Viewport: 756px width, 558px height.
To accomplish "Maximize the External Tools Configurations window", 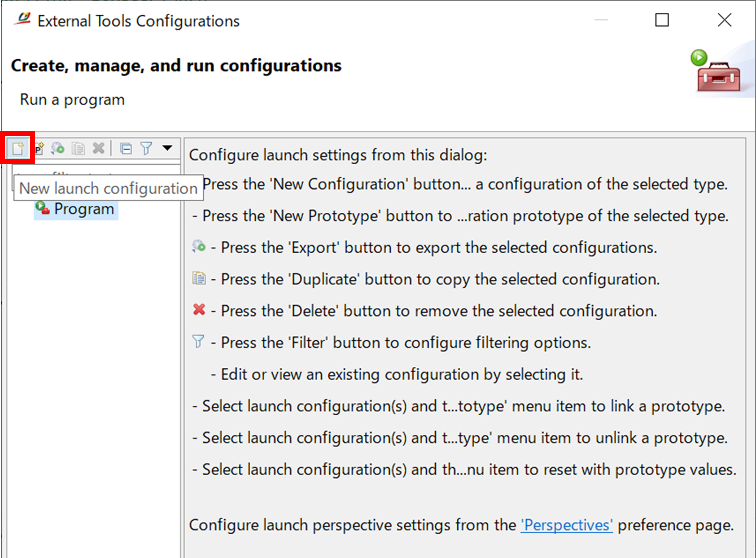I will [x=662, y=20].
